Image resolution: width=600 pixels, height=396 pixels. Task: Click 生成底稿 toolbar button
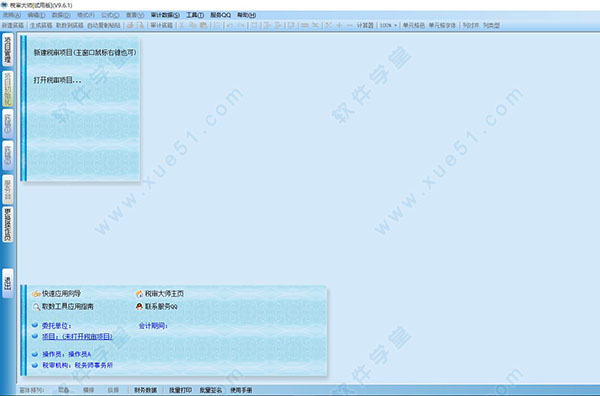[41, 26]
